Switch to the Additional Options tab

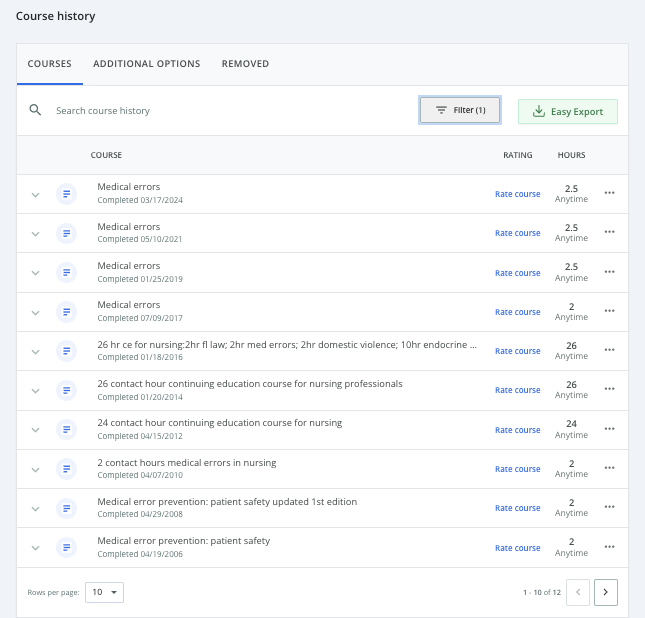click(x=146, y=64)
